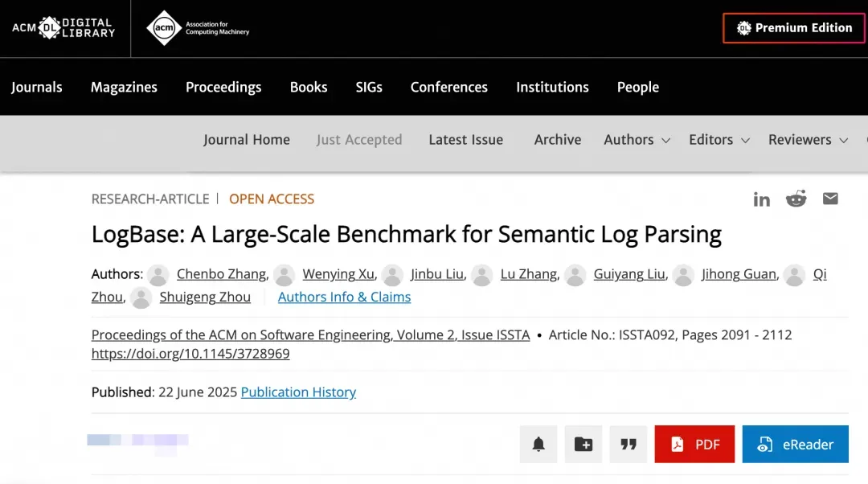Click the bell alert icon button
868x484 pixels.
[538, 444]
